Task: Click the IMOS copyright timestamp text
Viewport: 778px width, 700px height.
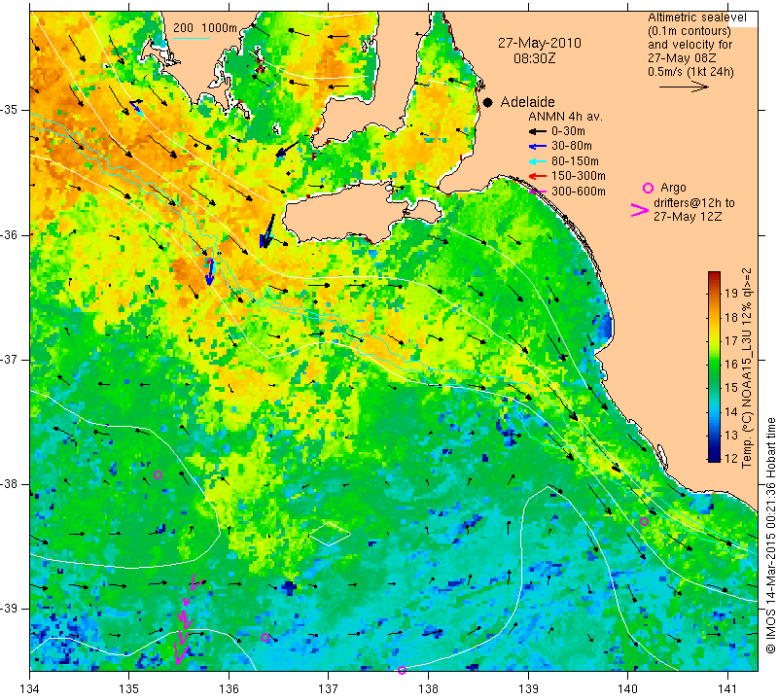Action: pos(770,536)
